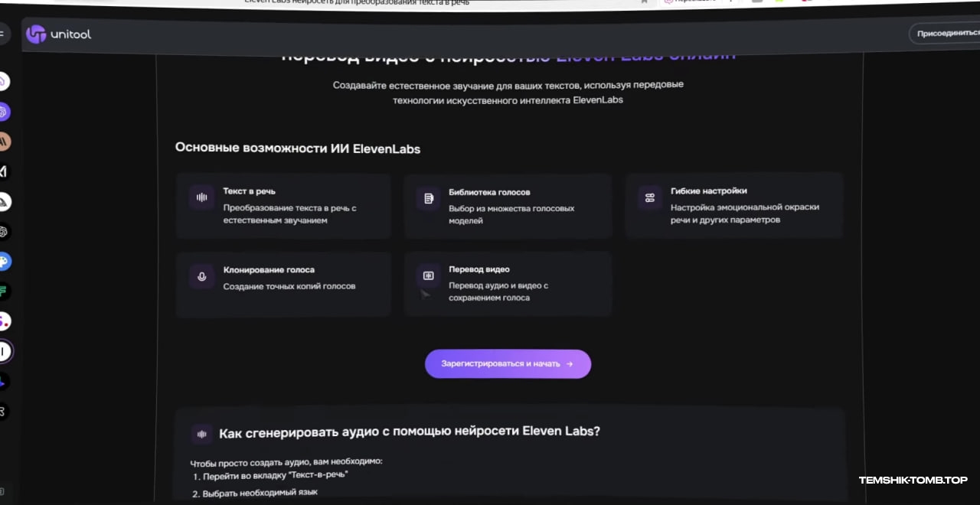Open the sidebar hamburger menu
The height and width of the screenshot is (505, 980).
tap(2, 34)
